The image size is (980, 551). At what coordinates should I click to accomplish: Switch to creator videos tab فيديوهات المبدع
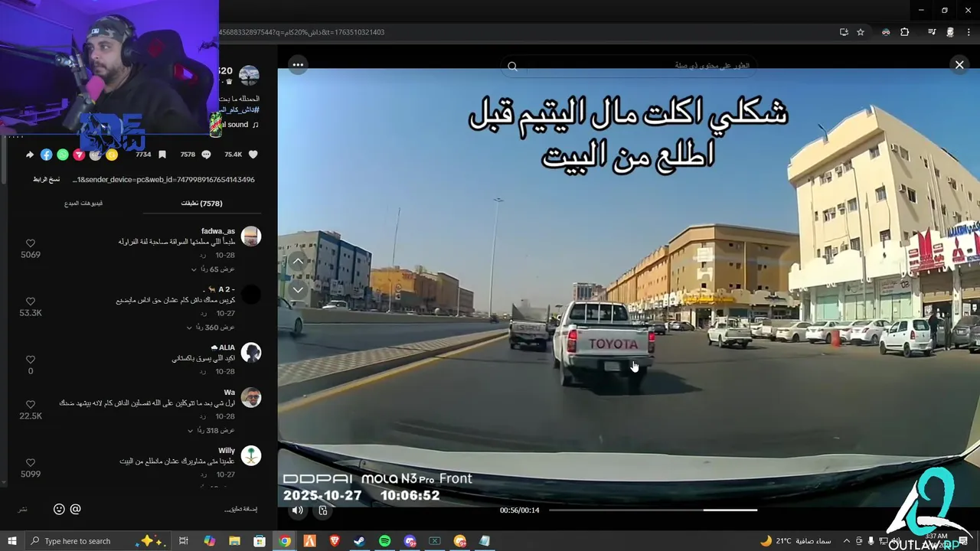pos(83,204)
